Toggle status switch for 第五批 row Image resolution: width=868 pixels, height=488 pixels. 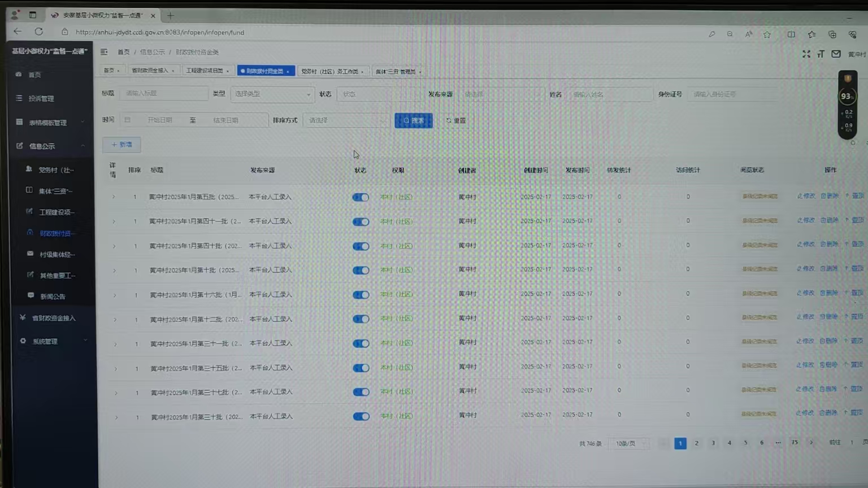pyautogui.click(x=361, y=197)
